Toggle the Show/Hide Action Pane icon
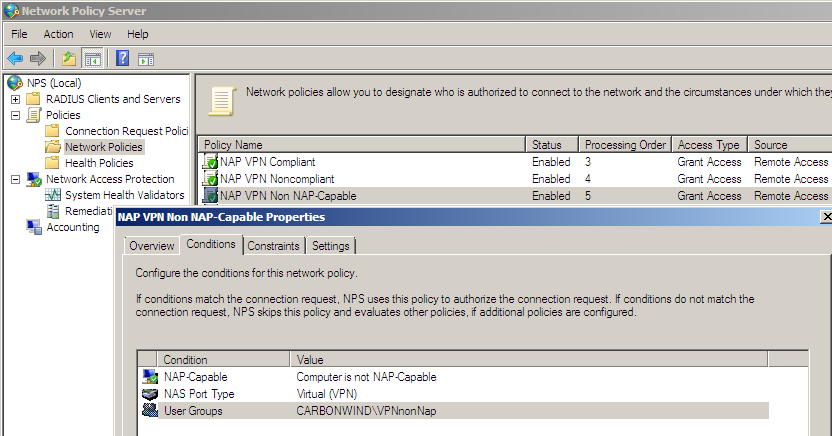 (x=146, y=59)
